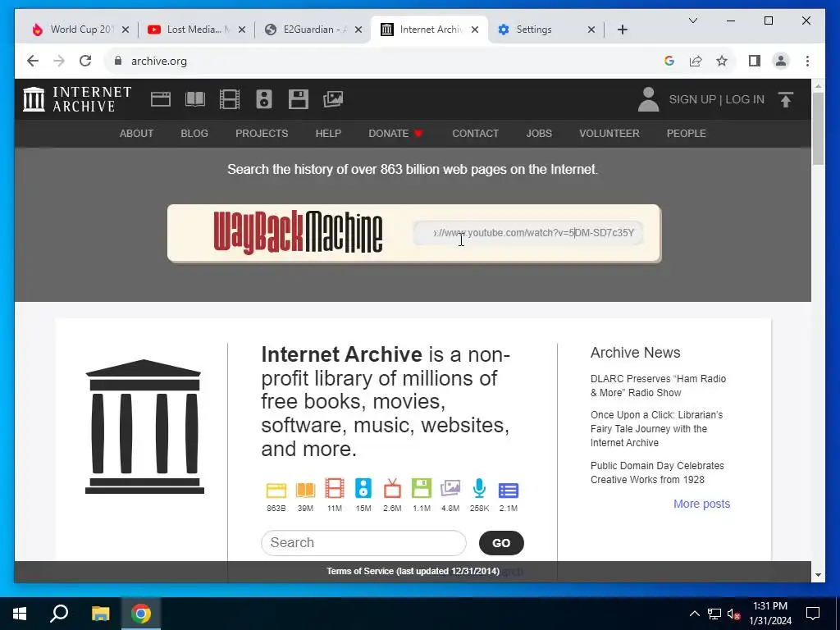840x630 pixels.
Task: Select the yellow web pages 863B icon
Action: 276,491
